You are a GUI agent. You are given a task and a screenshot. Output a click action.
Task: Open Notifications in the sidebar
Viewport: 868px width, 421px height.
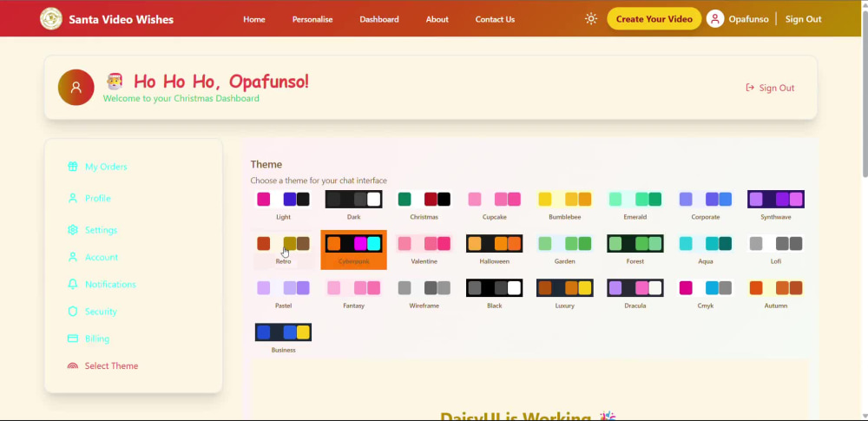(110, 284)
